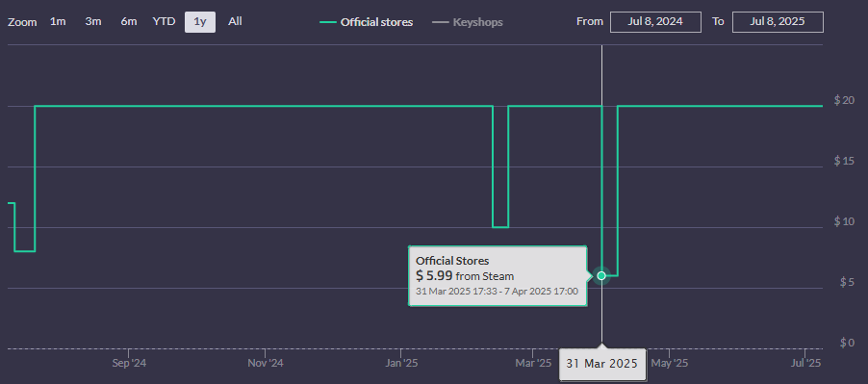Click the $5.99 from Steam tooltip price
The height and width of the screenshot is (384, 868).
coord(465,275)
